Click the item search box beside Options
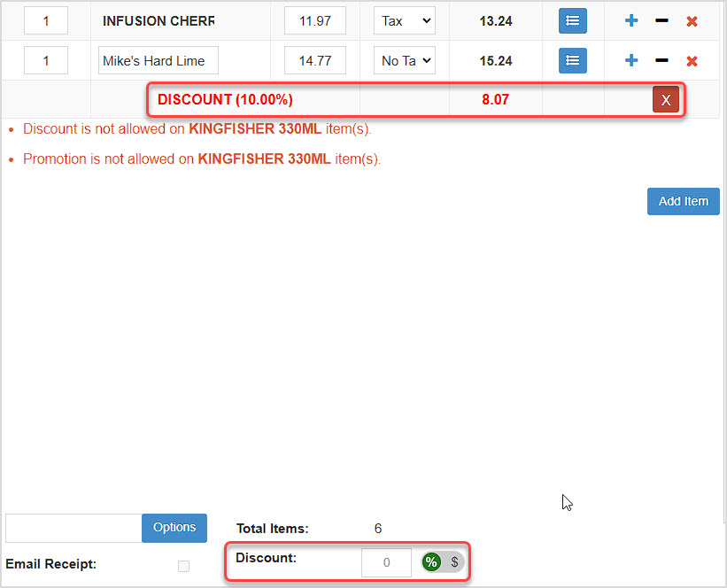Image resolution: width=727 pixels, height=588 pixels. (73, 528)
